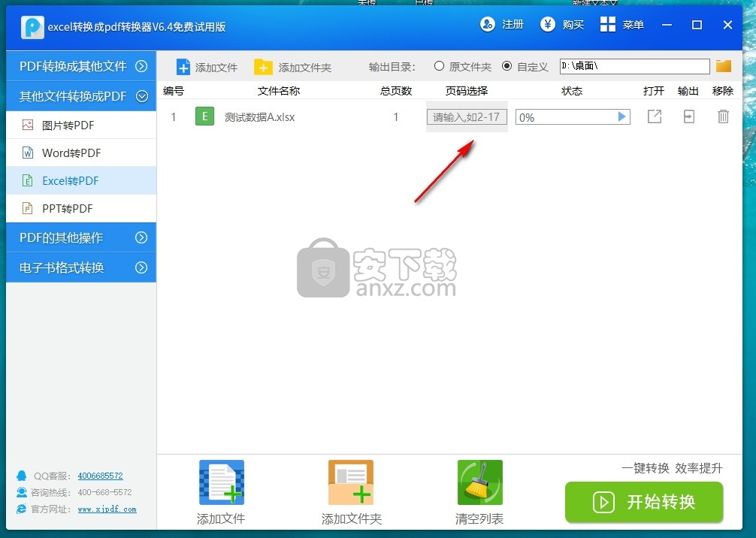
Task: Select Excel转PDF conversion mode
Action: [81, 181]
